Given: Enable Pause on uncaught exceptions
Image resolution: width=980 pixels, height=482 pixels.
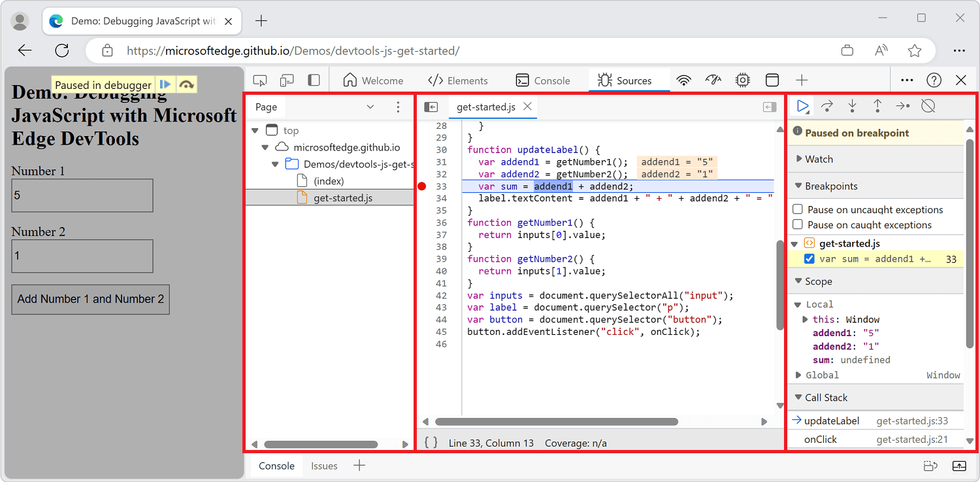Looking at the screenshot, I should (x=798, y=209).
